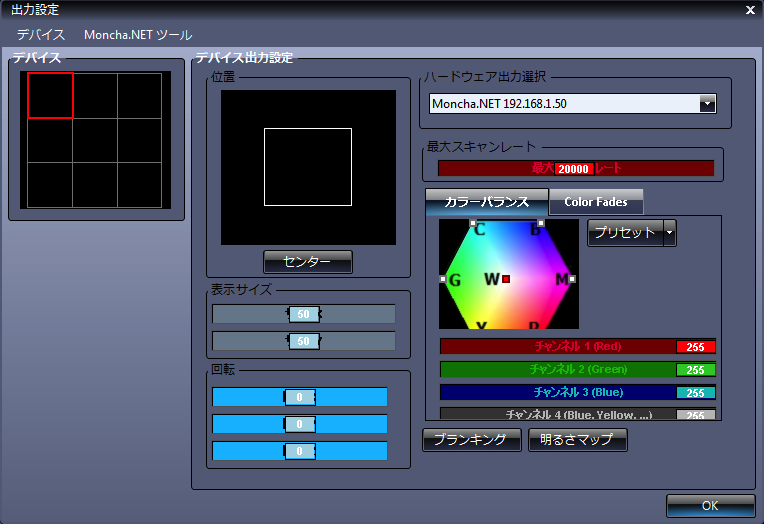Viewport: 764px width, 524px height.
Task: Open the Moncha.NET ツール menu
Action: tap(138, 35)
